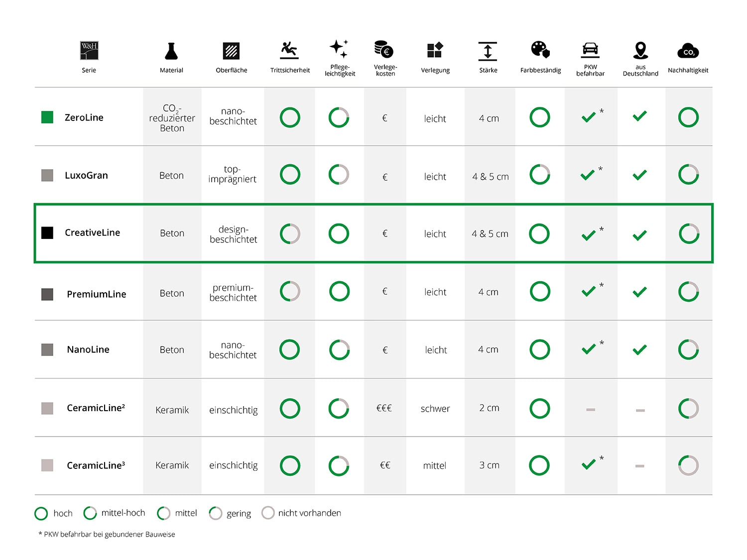Screen dimensions: 747x560
Task: Click the Verlegekosten euro coins icon
Action: point(384,49)
